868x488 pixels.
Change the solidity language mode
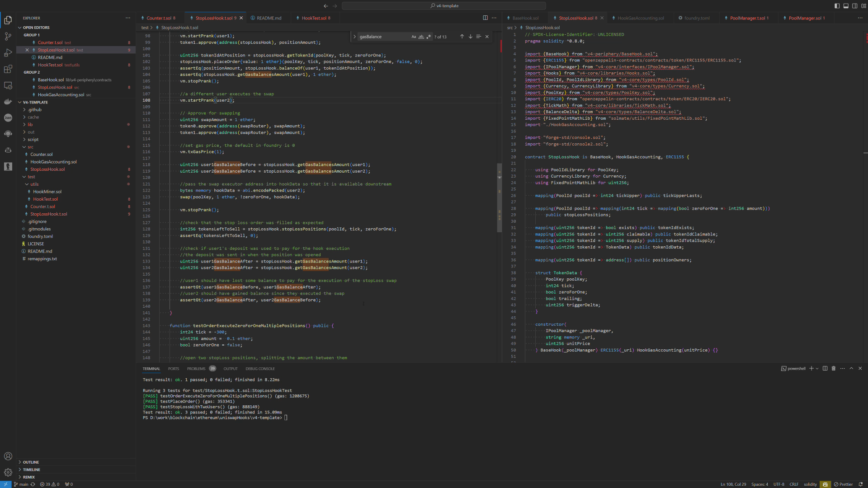click(x=810, y=484)
